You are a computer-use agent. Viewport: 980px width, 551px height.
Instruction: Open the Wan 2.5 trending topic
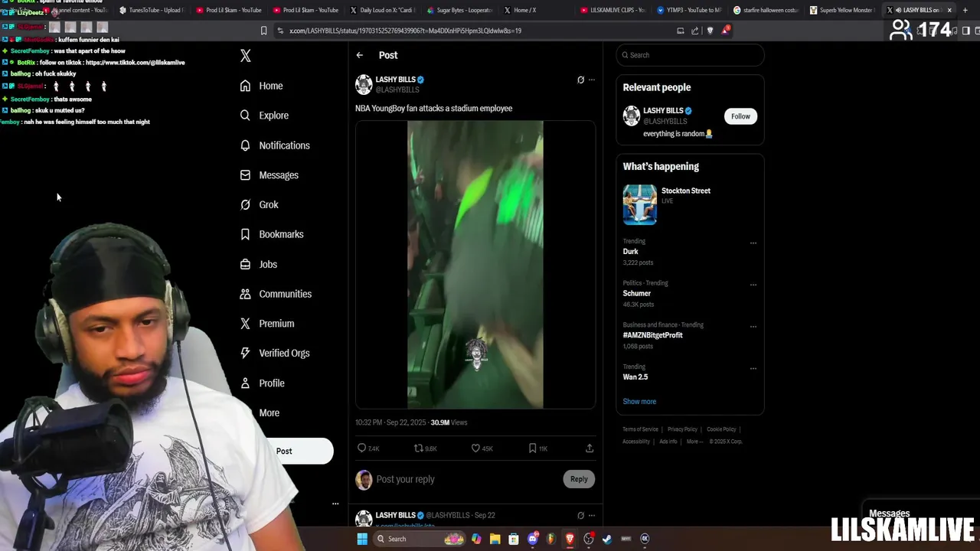click(635, 377)
